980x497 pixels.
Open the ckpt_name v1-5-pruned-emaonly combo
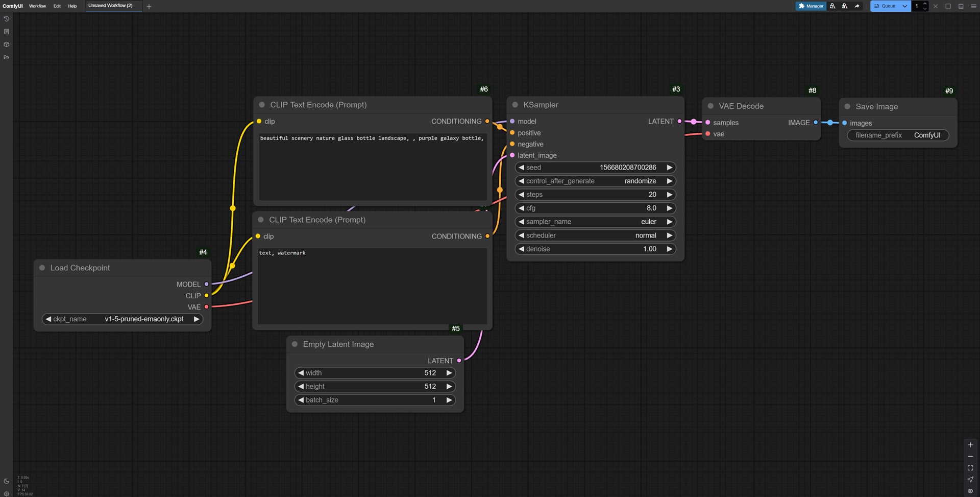pyautogui.click(x=122, y=319)
